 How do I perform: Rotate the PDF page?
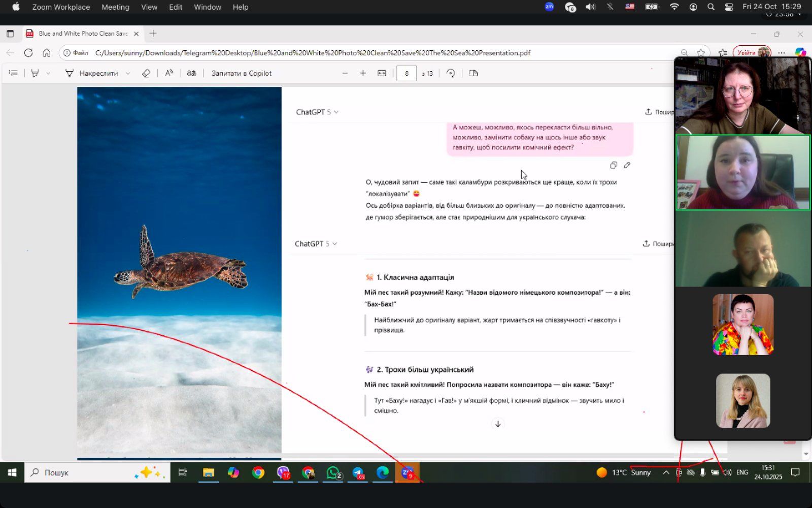point(451,73)
